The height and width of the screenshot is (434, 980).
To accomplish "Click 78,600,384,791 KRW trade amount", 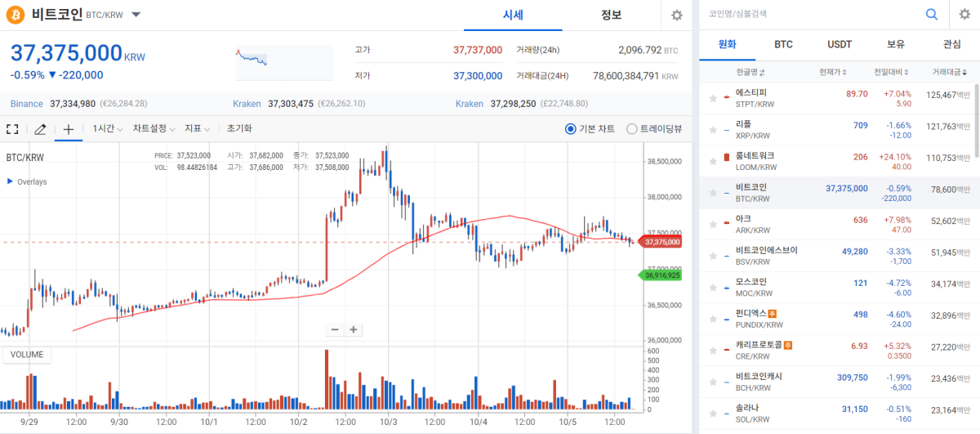I will click(x=635, y=75).
